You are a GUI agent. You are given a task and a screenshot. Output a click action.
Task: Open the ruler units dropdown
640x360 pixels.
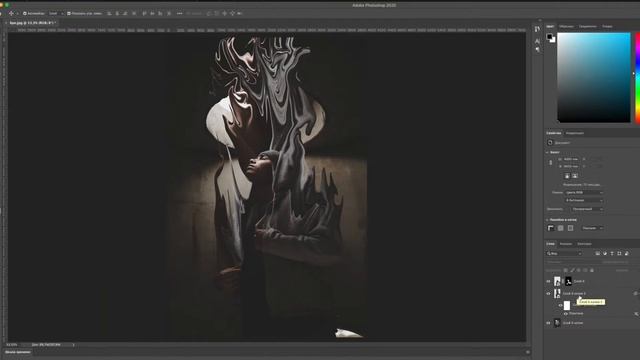click(x=592, y=228)
